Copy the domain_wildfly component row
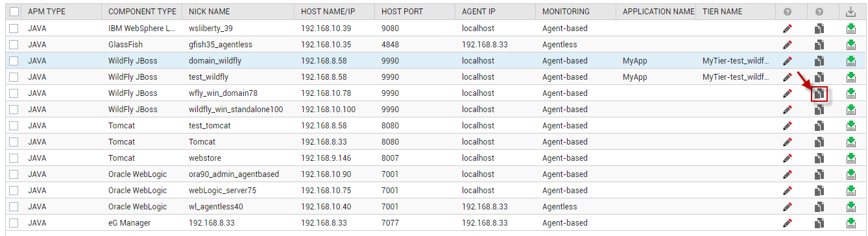Screen dimensions: 868x236 [x=819, y=61]
